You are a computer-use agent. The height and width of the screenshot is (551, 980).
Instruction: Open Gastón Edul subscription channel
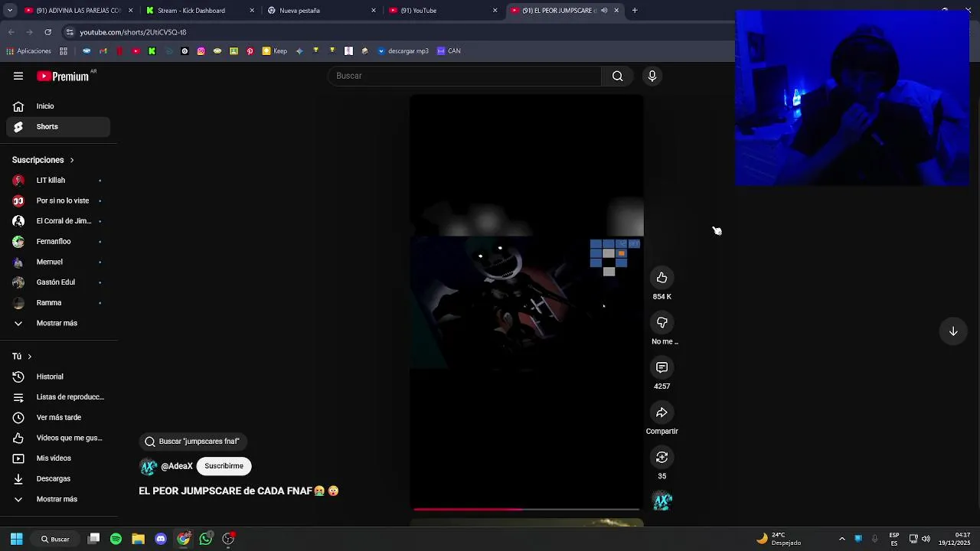[58, 282]
